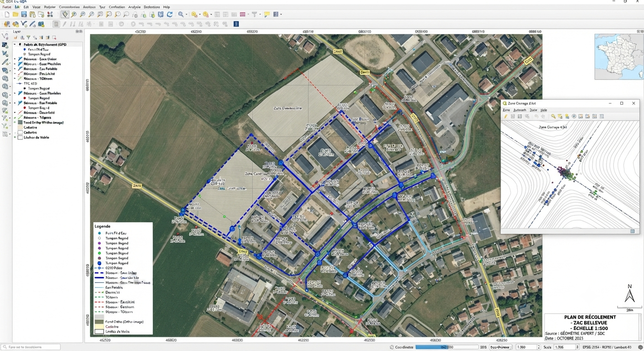Select 'Tood Drihg (Ortho-image)' layer row name
Viewport: 644px width, 351px height.
coord(43,122)
